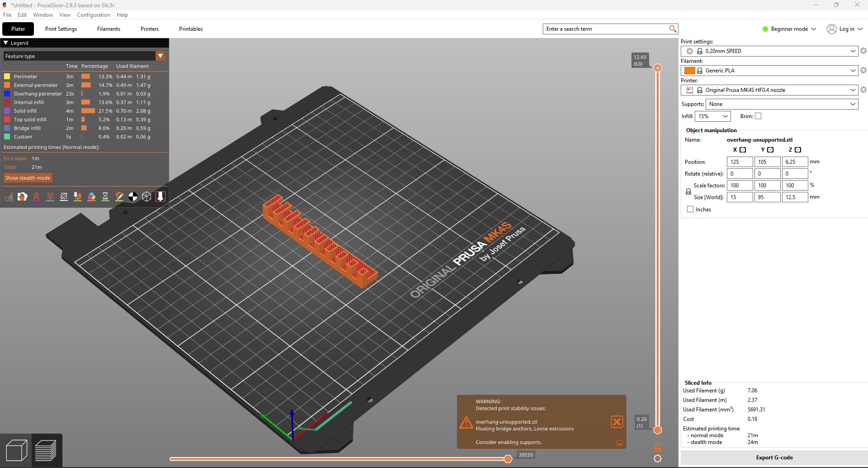Toggle travel moves visibility icon in legend
This screenshot has height=468, width=868.
coord(9,196)
